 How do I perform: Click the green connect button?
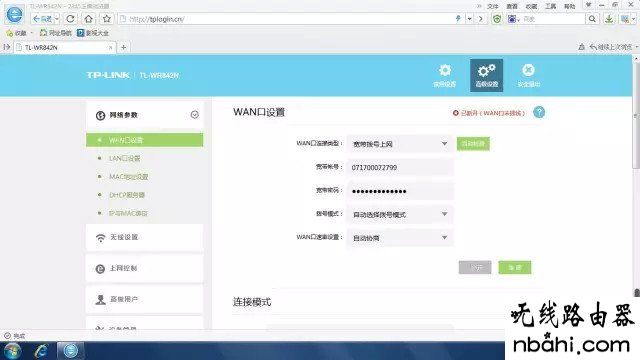515,267
